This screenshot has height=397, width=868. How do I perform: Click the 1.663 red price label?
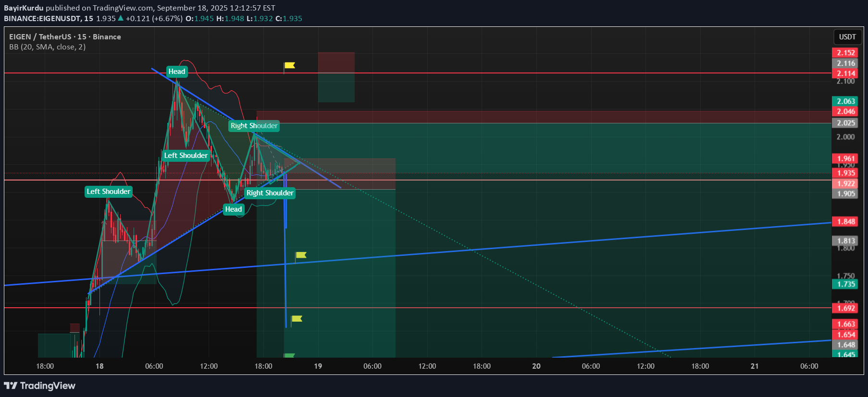click(845, 325)
